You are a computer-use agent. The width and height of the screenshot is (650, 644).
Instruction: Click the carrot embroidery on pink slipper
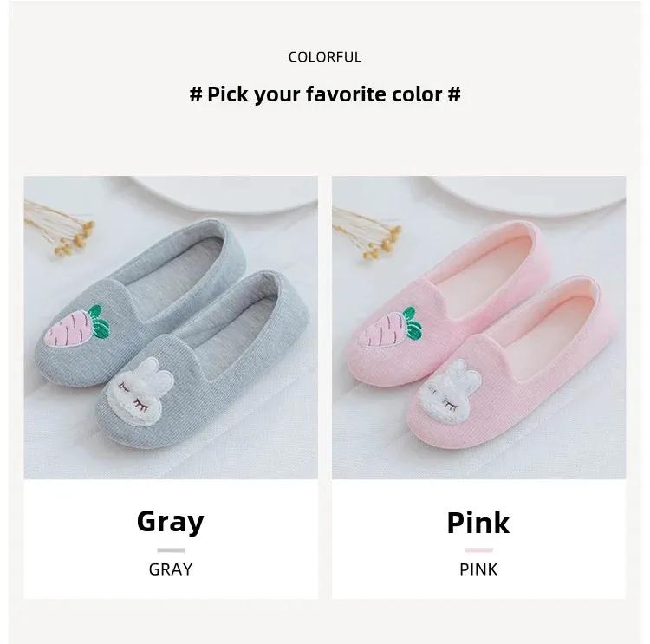pyautogui.click(x=392, y=327)
